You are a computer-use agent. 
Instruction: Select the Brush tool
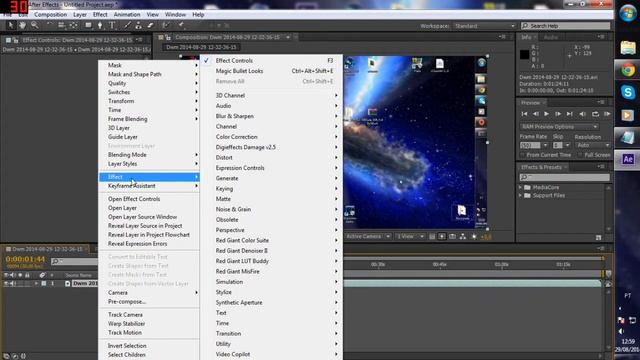pyautogui.click(x=127, y=25)
